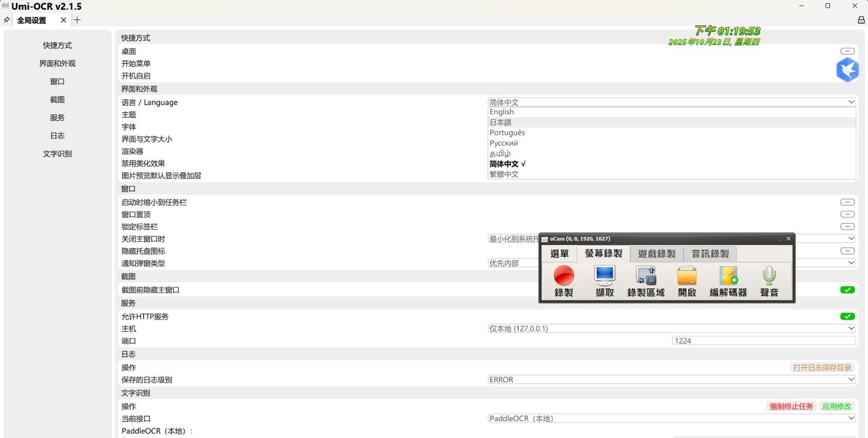Image resolution: width=868 pixels, height=438 pixels.
Task: Click the green 应用修改 button
Action: click(x=837, y=407)
